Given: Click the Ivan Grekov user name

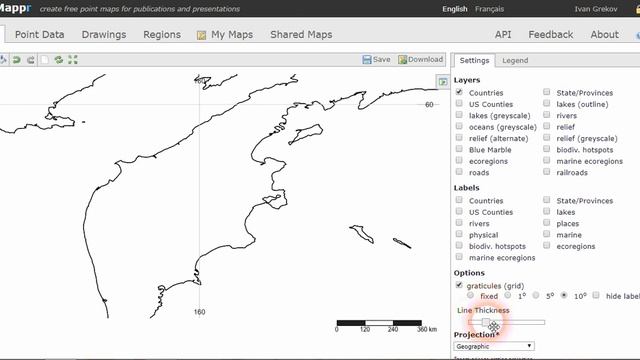Looking at the screenshot, I should tap(596, 9).
